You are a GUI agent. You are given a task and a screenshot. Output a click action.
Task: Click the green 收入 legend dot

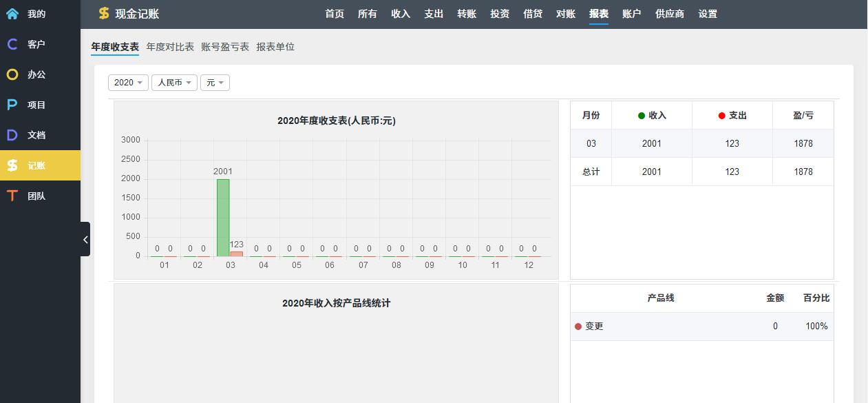pyautogui.click(x=642, y=116)
